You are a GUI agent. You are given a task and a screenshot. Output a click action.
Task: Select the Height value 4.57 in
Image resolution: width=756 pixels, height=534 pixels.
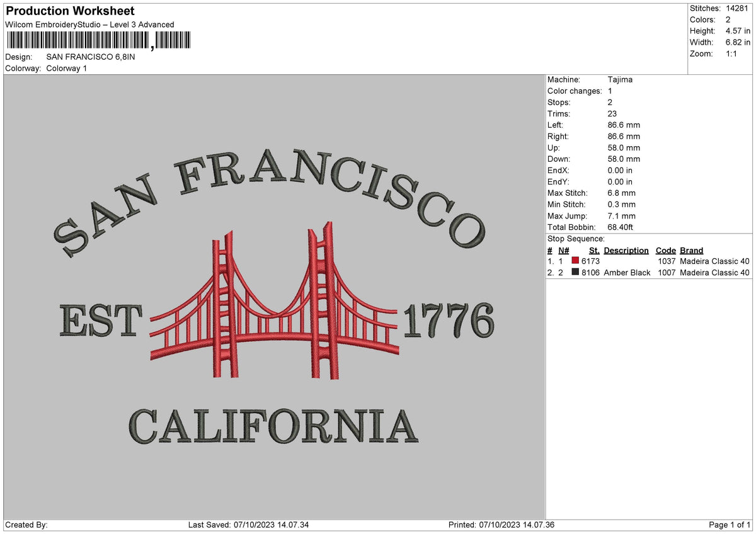tap(738, 31)
